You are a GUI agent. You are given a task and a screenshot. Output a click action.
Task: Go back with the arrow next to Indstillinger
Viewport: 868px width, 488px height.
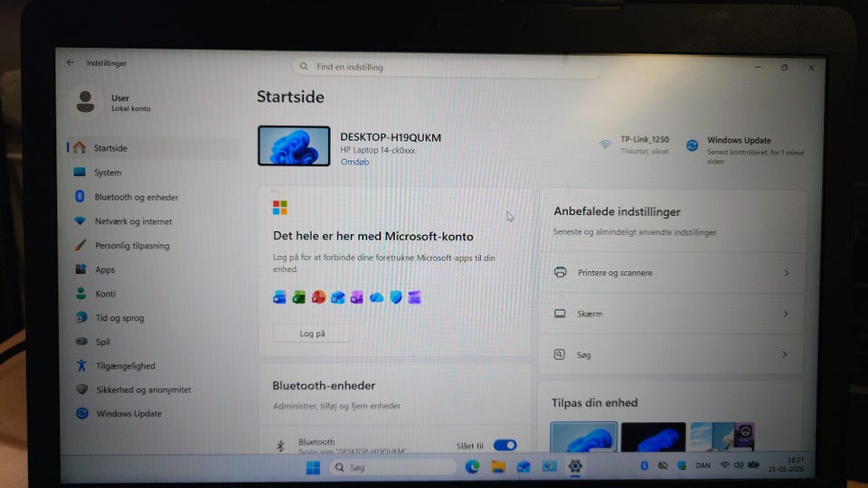coord(71,62)
